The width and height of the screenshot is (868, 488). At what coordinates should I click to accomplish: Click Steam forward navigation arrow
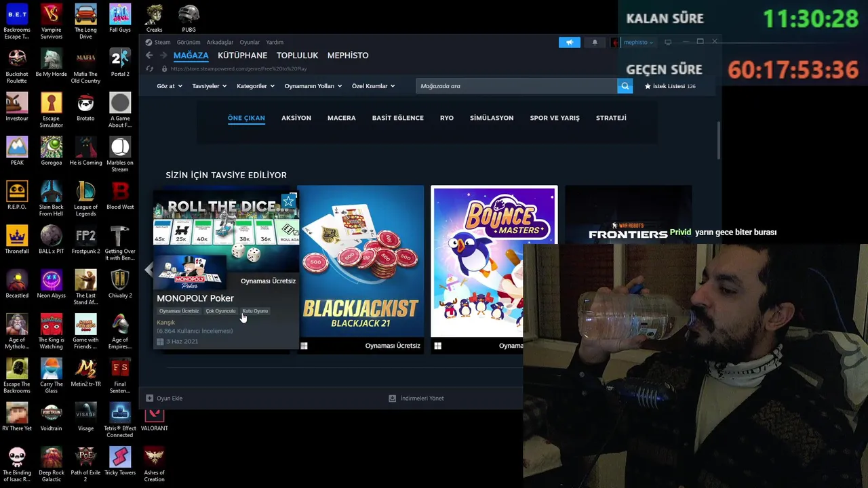163,56
